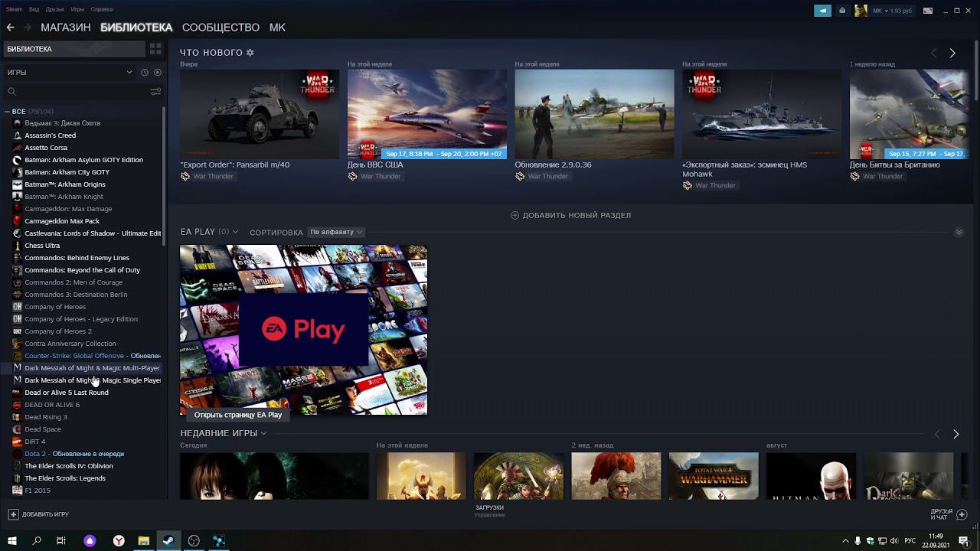Toggle ready-to-play games filter icon
This screenshot has height=551, width=980.
(158, 73)
